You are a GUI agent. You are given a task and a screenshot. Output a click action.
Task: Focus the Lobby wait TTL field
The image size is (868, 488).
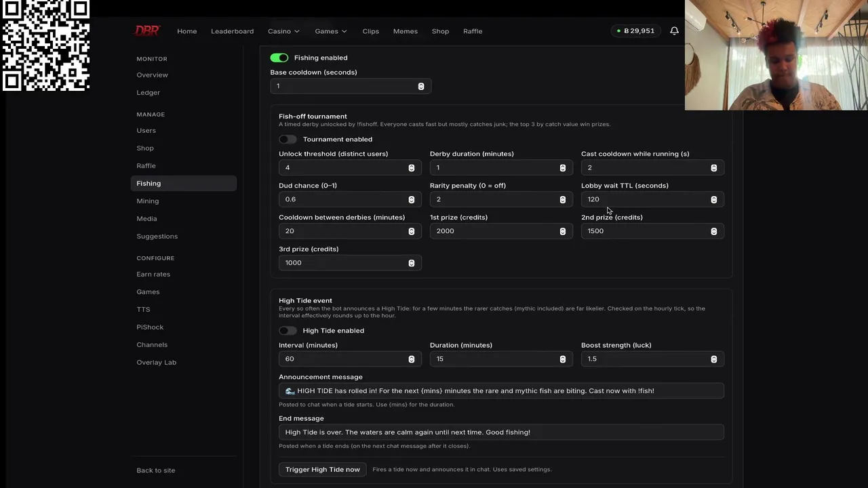click(652, 199)
